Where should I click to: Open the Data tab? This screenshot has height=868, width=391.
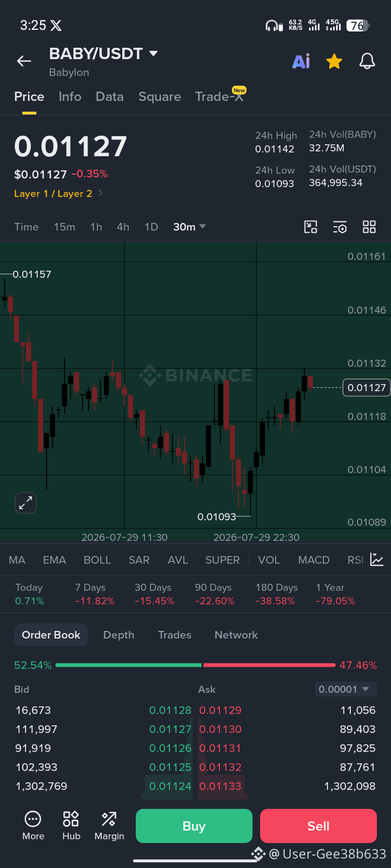pos(110,97)
